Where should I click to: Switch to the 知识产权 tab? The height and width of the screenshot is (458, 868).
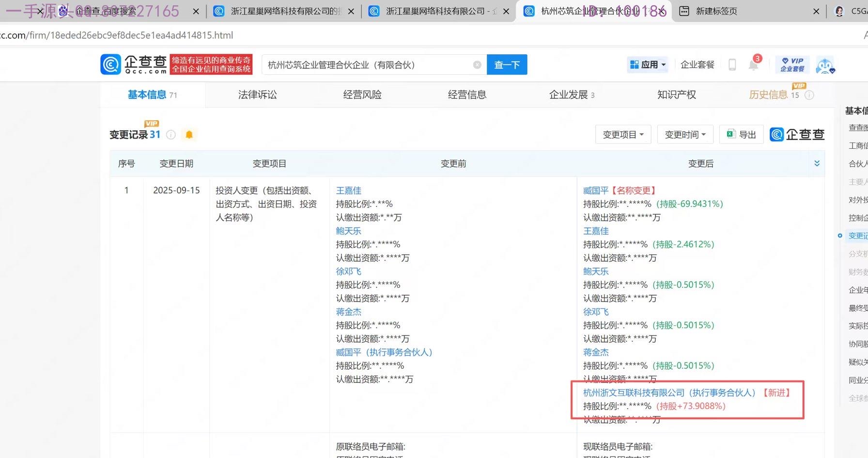coord(677,95)
